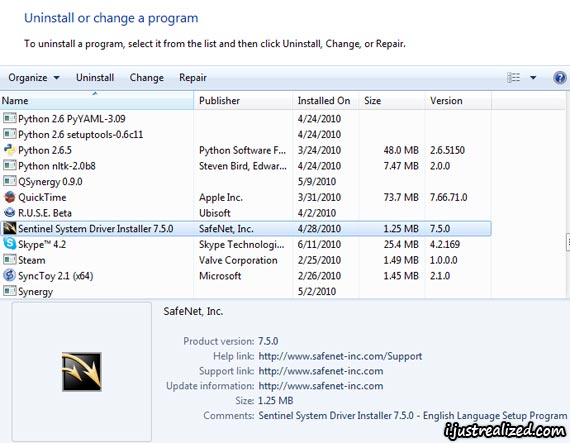
Task: Click the Python 2.6 PyYAML-3.09 installer icon
Action: pos(9,118)
